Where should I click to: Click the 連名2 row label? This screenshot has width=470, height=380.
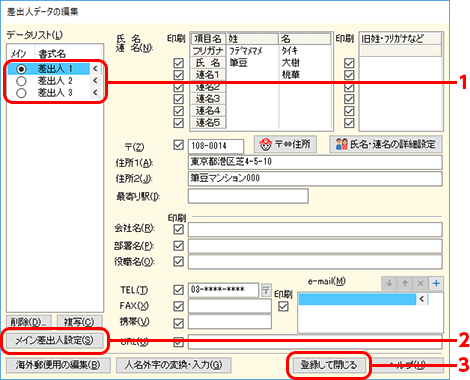coord(208,87)
